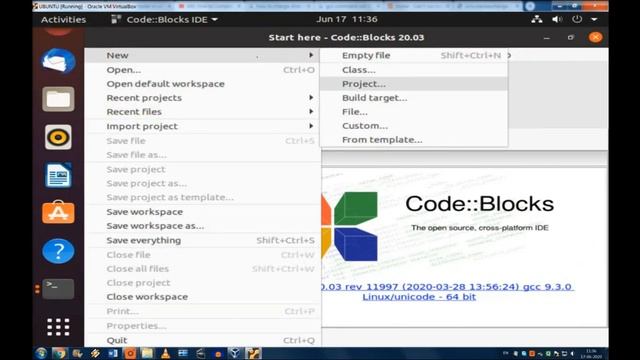The width and height of the screenshot is (640, 360).
Task: Launch Rhythmbox from the dock
Action: point(58,137)
